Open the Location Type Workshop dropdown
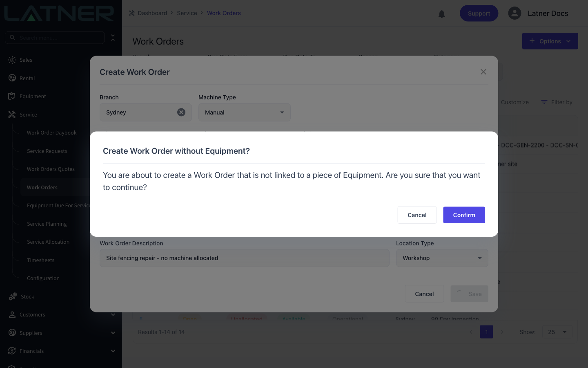The height and width of the screenshot is (368, 588). (442, 258)
